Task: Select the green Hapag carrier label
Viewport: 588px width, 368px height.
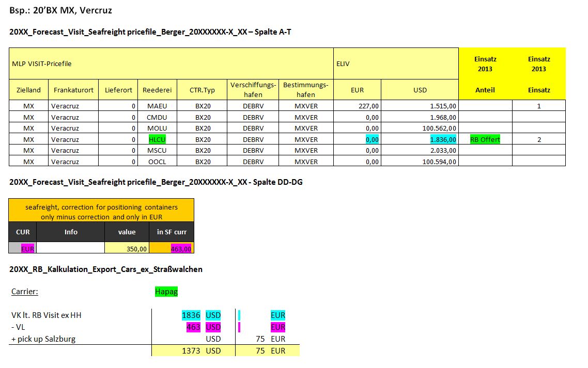Action: (x=166, y=292)
